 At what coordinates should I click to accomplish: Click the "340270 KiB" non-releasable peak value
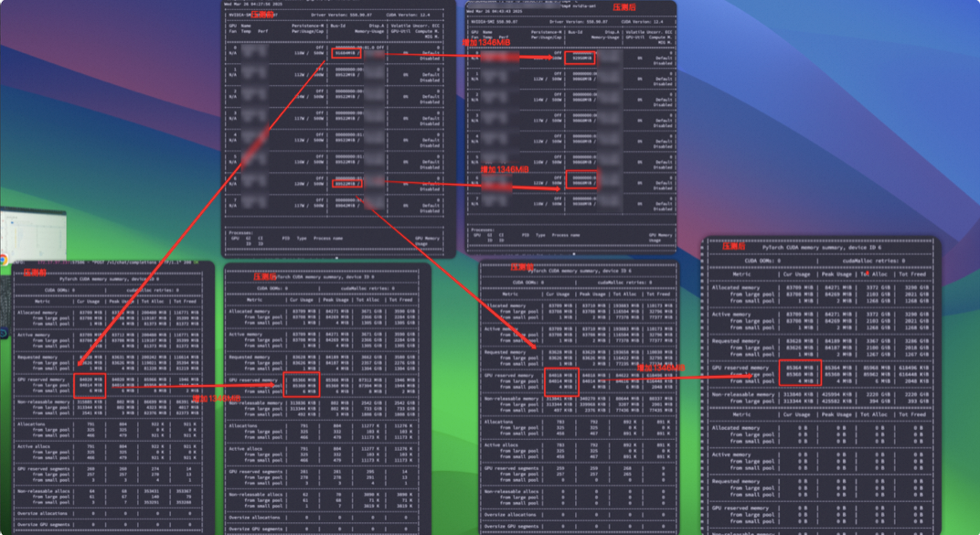(591, 399)
